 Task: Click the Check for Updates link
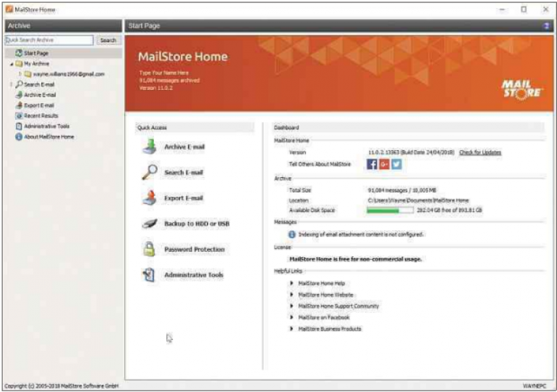[x=479, y=152]
